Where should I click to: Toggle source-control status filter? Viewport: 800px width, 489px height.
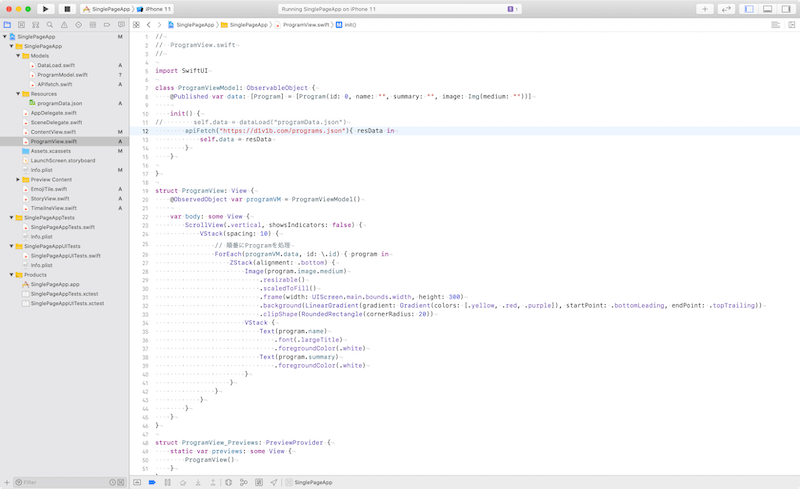121,482
